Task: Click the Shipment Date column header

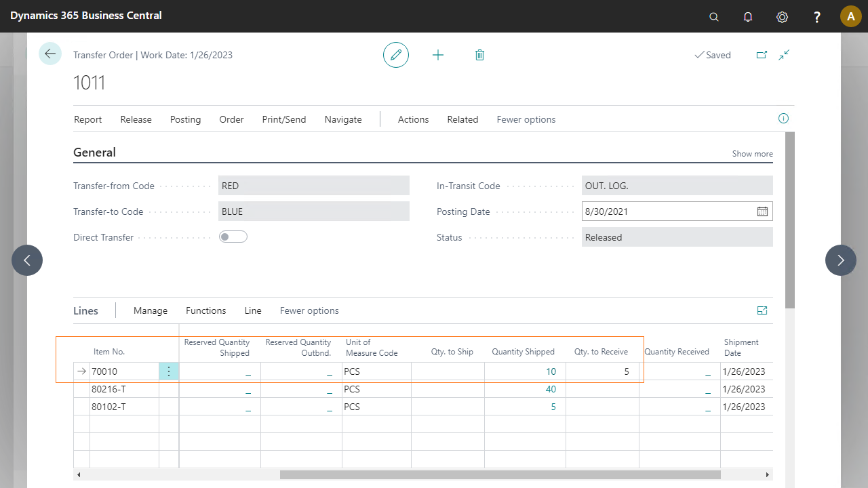Action: pos(741,348)
